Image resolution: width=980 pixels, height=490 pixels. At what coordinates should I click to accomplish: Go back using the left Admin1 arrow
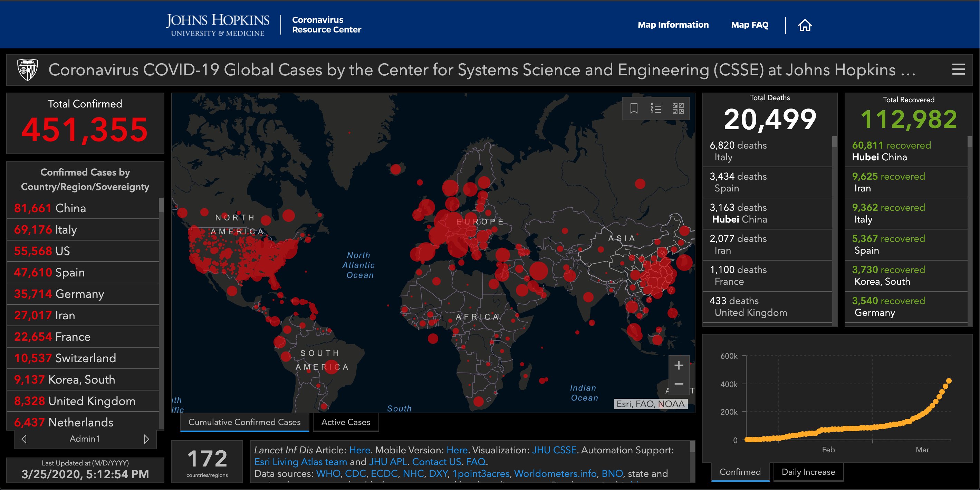point(24,439)
